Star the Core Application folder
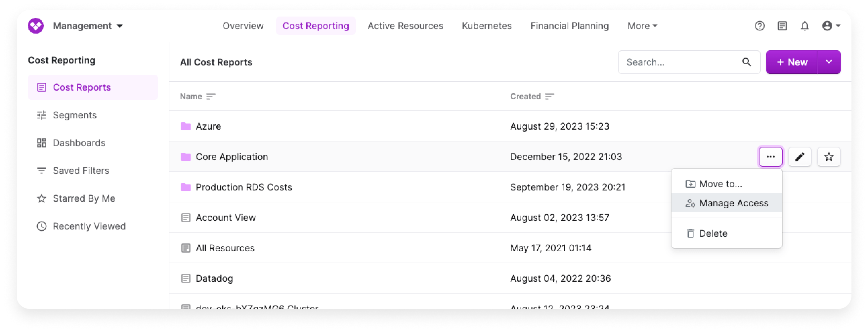Viewport: 868px width, 332px height. pyautogui.click(x=829, y=156)
